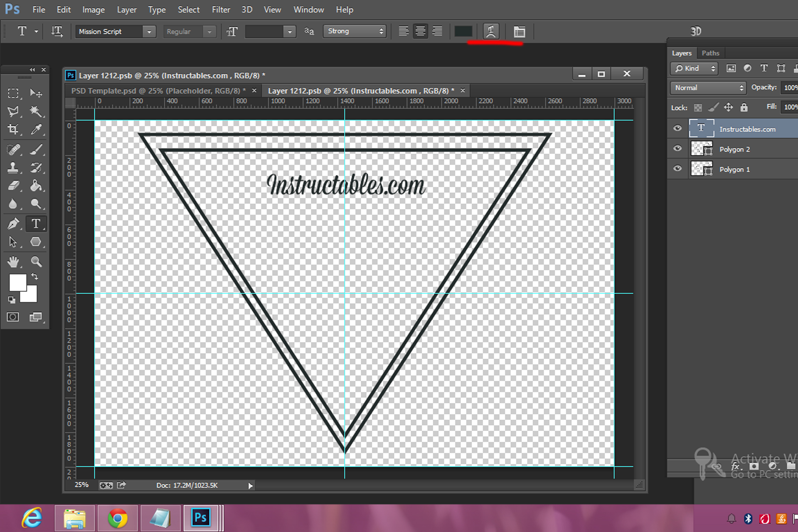This screenshot has width=798, height=532.
Task: Select the Hand tool
Action: point(13,261)
